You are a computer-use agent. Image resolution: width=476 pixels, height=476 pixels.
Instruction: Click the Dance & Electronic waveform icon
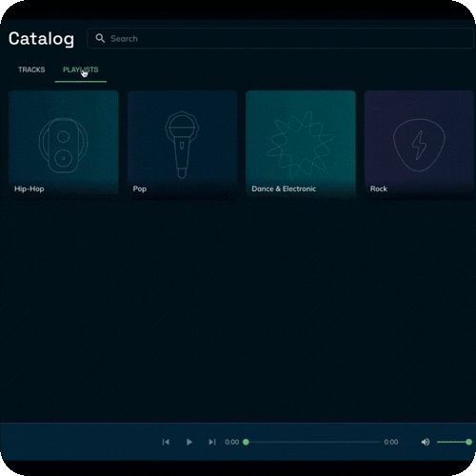[x=301, y=145]
